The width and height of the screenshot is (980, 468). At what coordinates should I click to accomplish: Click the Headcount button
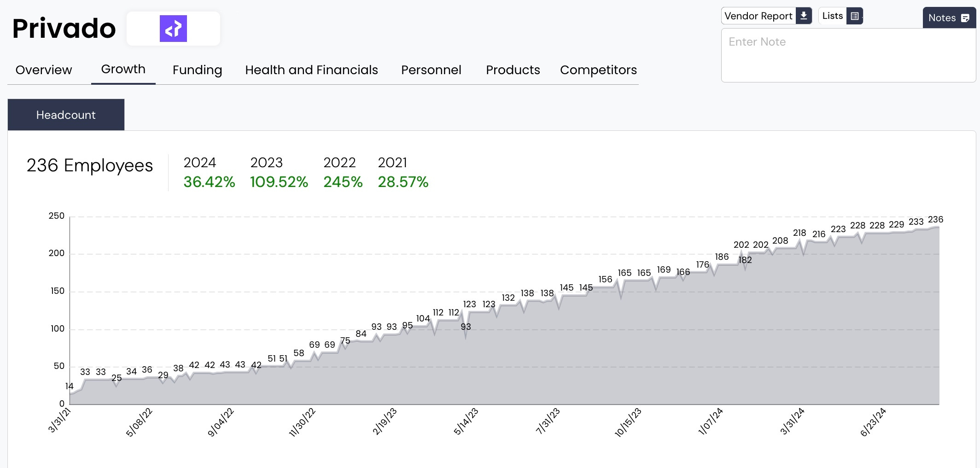tap(66, 115)
